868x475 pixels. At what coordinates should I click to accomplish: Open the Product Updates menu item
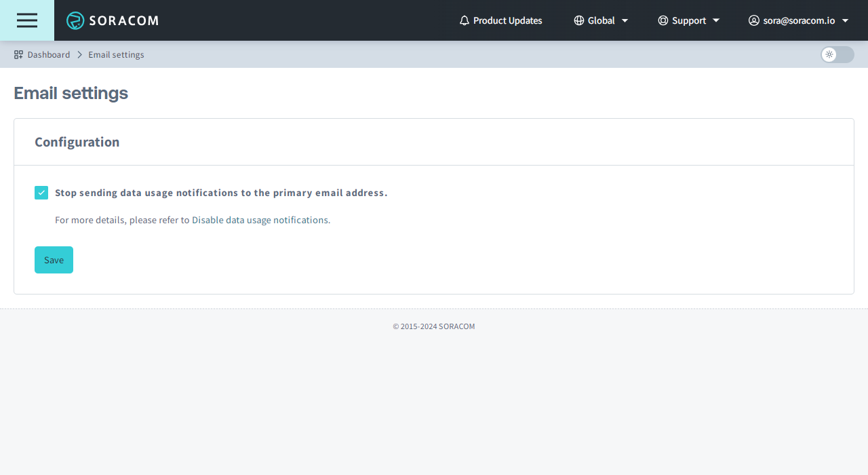507,20
